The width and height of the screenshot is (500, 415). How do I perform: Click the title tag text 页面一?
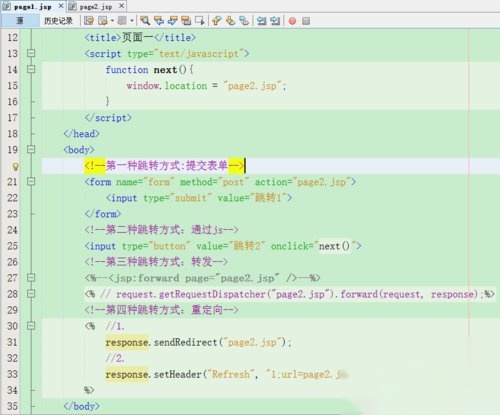coord(137,37)
